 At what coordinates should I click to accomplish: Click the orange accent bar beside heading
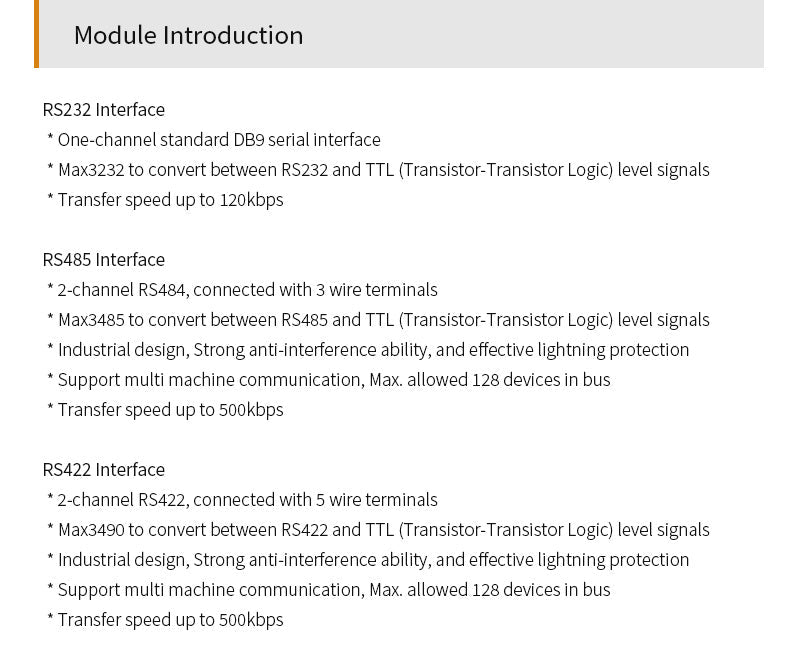tap(36, 34)
